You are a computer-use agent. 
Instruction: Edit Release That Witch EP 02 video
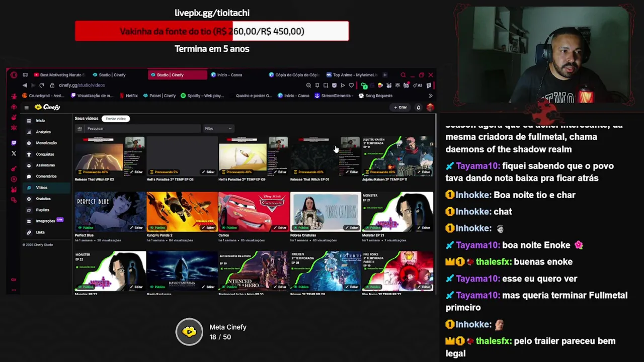(136, 172)
